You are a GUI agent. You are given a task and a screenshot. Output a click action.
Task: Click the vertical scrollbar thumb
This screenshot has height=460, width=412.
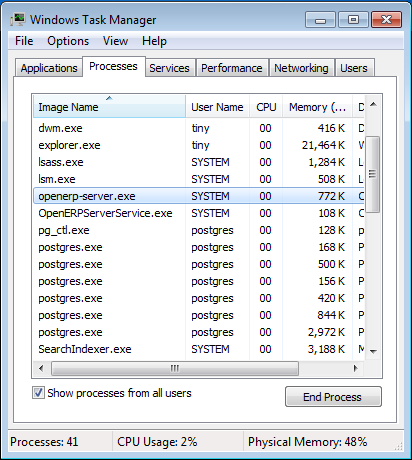[373, 174]
